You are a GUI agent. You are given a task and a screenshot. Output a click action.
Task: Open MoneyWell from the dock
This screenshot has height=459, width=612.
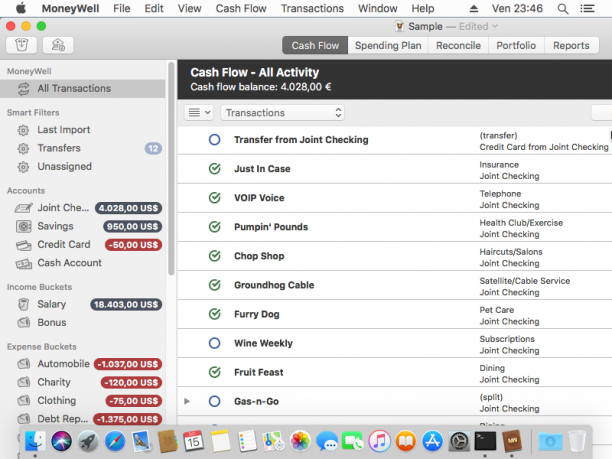[512, 441]
